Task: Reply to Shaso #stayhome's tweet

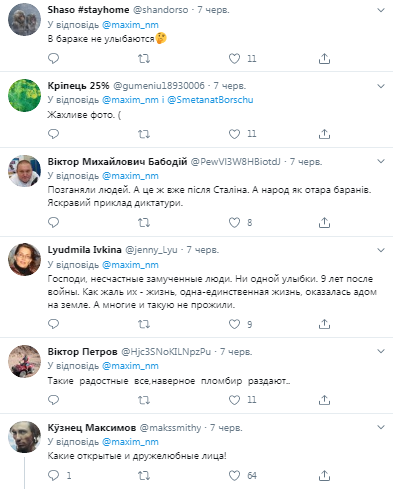Action: pos(53,59)
